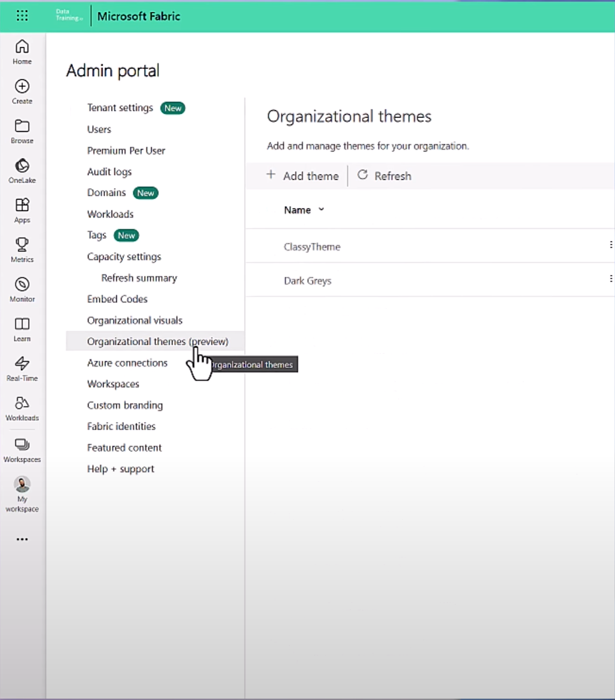Select Tenant settings in the admin menu
Viewport: 615px width, 700px height.
point(120,108)
